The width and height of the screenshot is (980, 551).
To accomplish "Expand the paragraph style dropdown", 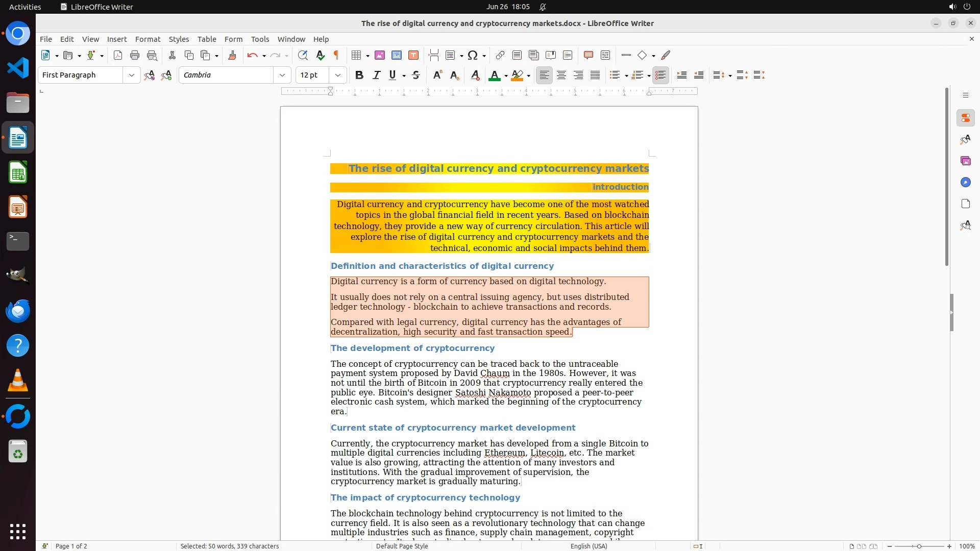I will tap(131, 75).
